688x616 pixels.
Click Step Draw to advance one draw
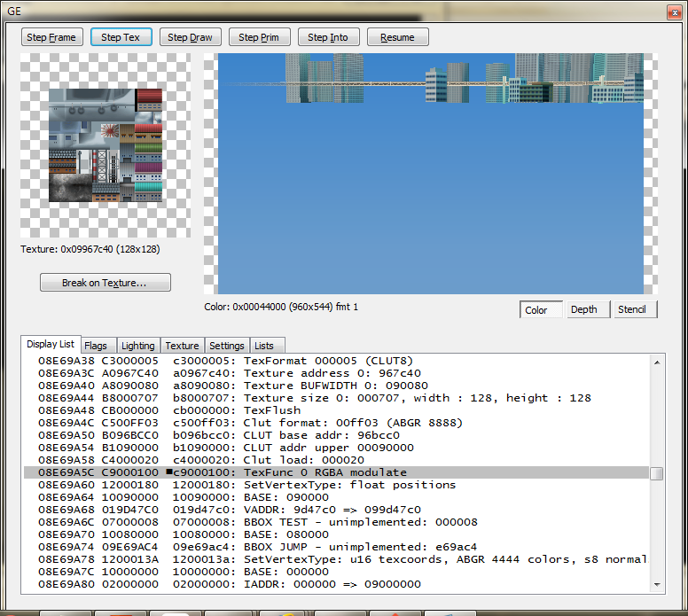point(191,37)
